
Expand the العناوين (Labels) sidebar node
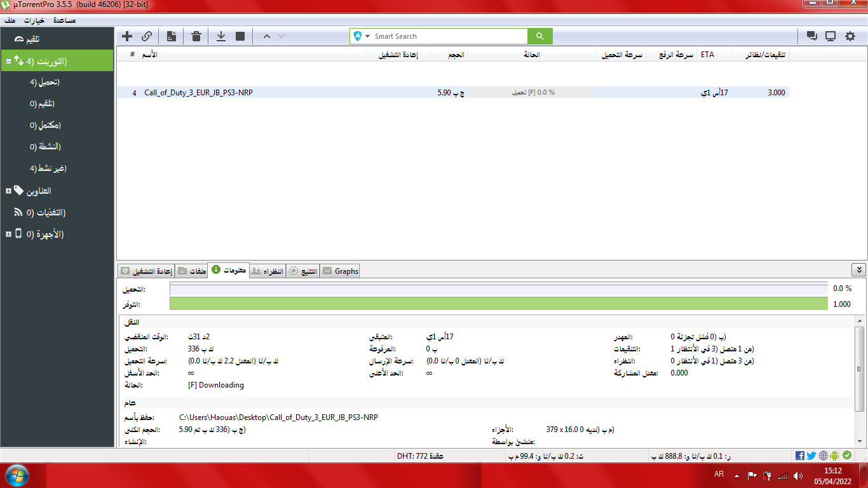tap(8, 191)
